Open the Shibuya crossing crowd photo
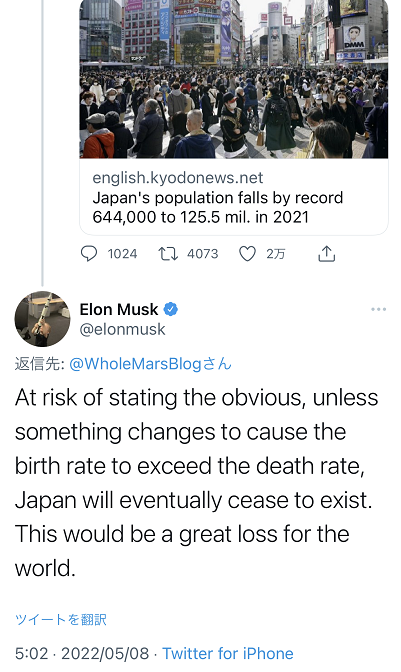The image size is (401, 672). pos(234,79)
